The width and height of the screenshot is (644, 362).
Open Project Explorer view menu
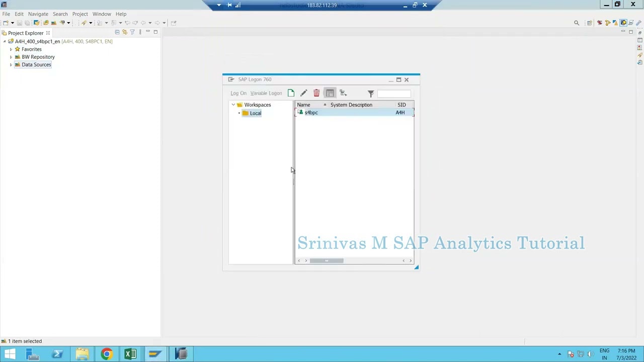pyautogui.click(x=140, y=32)
